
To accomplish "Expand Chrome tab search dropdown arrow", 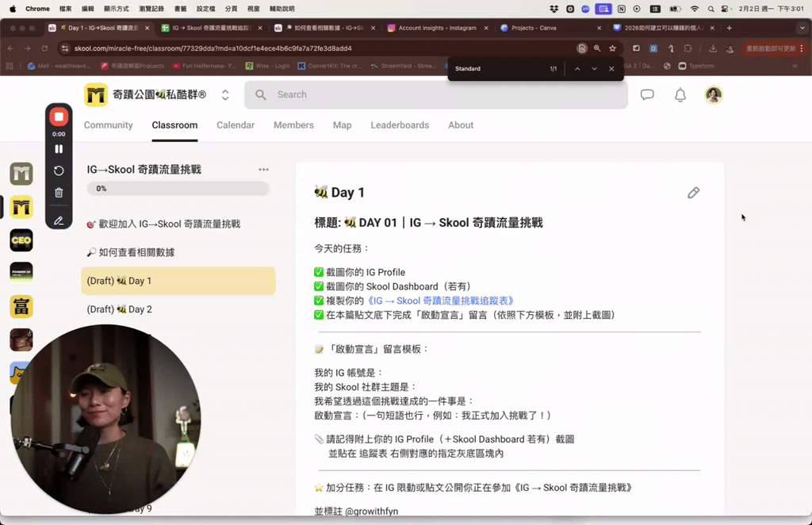I will point(802,28).
